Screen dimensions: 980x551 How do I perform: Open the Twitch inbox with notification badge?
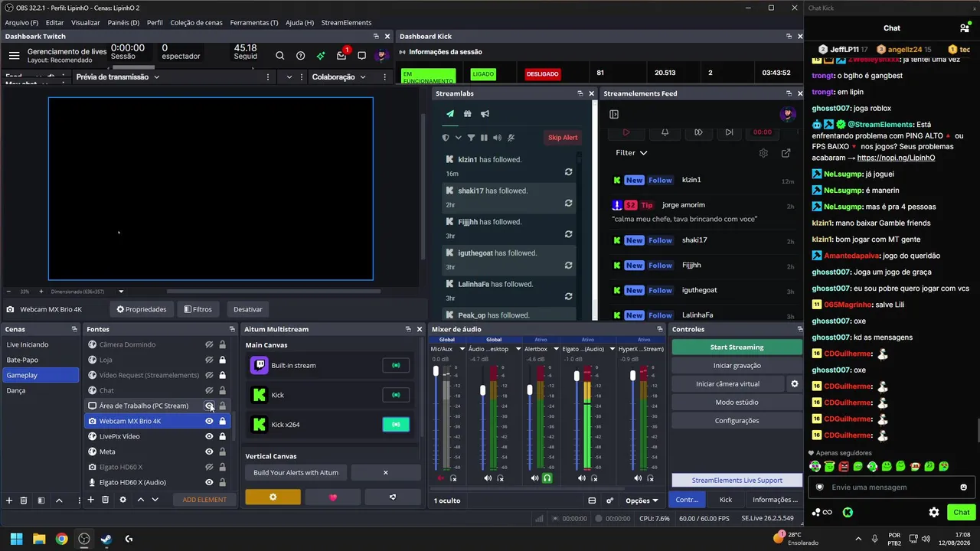341,54
